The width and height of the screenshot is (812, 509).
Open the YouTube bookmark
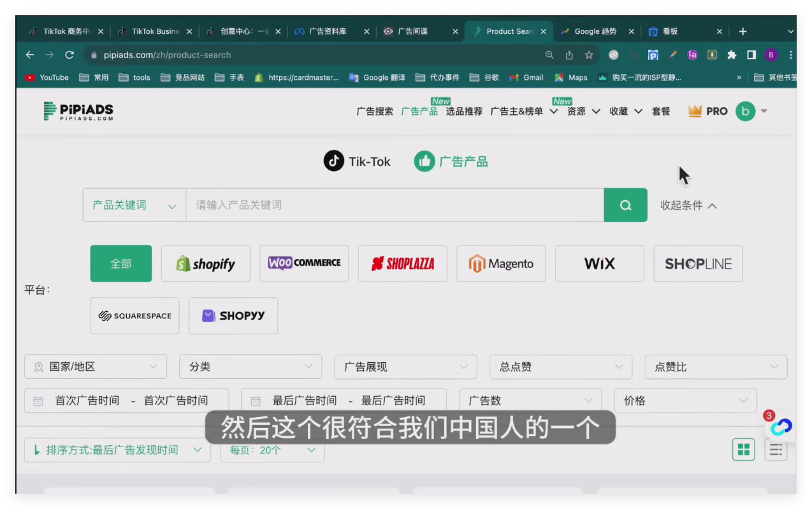(47, 77)
